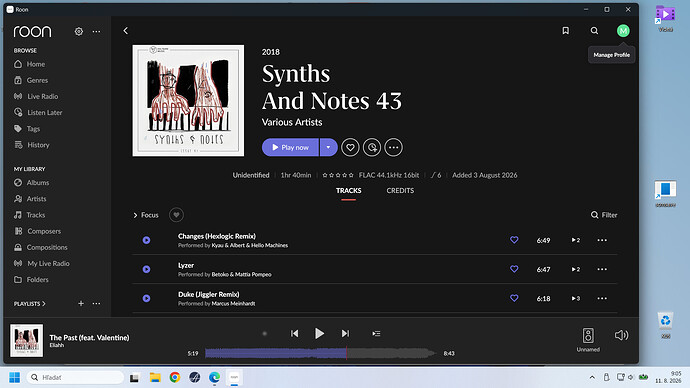Image resolution: width=690 pixels, height=388 pixels.
Task: Open playlists more options menu
Action: [96, 304]
